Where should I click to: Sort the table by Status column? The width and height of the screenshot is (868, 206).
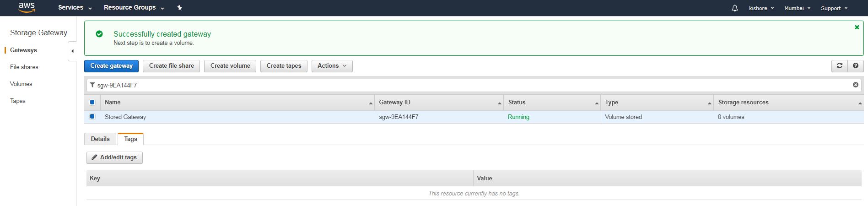tap(551, 103)
